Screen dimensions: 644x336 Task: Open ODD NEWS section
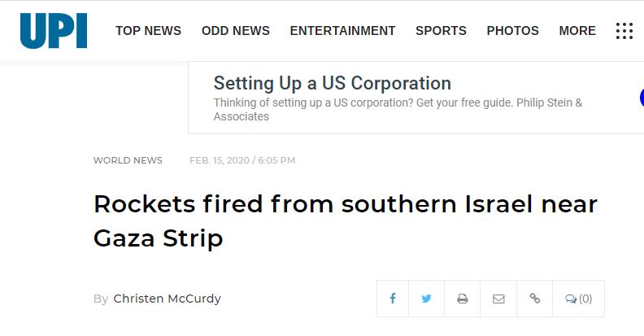(x=235, y=31)
